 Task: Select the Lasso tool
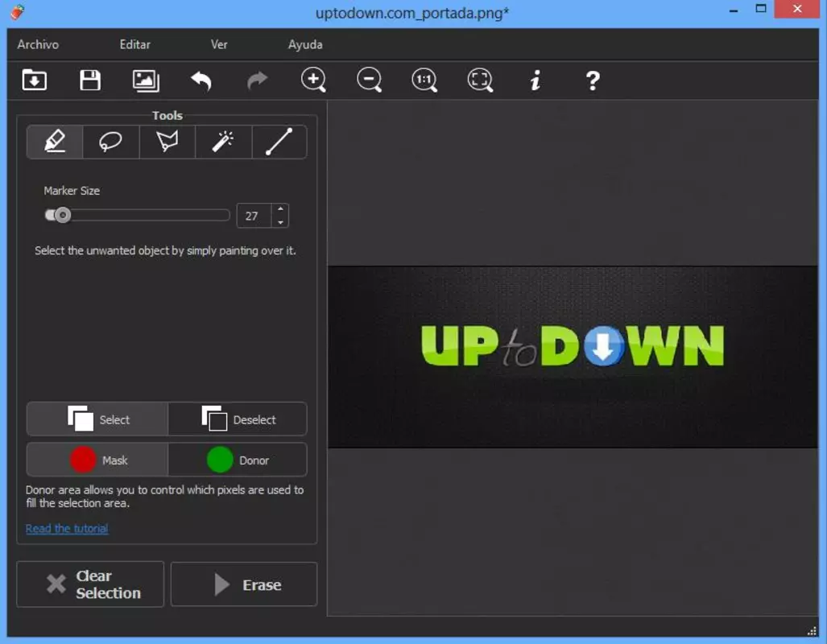(111, 142)
